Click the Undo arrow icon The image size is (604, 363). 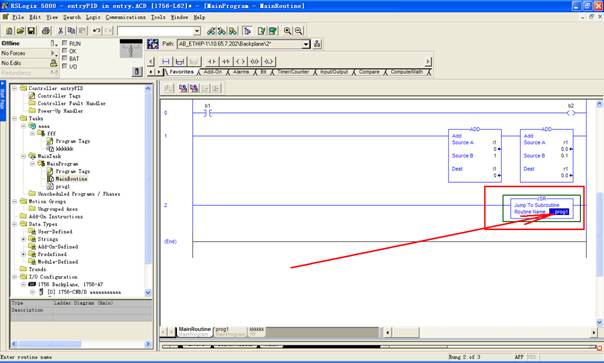click(96, 31)
